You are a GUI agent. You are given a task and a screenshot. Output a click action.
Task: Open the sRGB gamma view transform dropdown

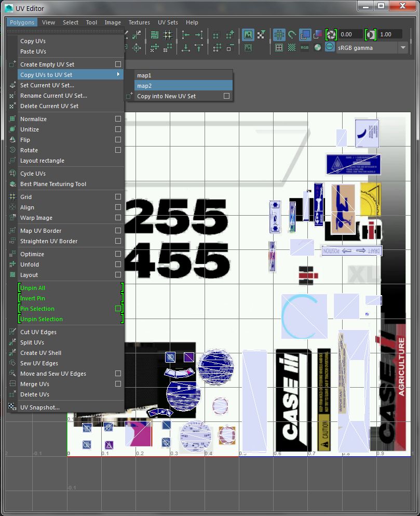tap(403, 48)
